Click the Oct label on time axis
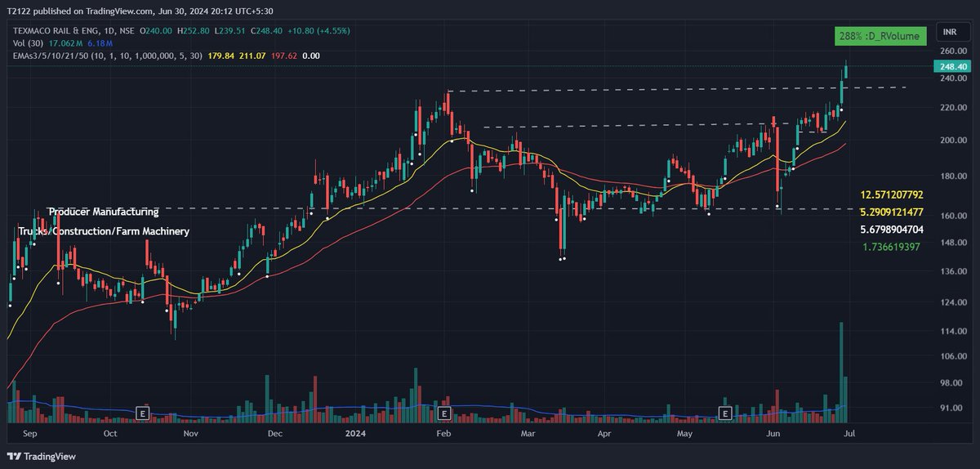 pyautogui.click(x=111, y=434)
